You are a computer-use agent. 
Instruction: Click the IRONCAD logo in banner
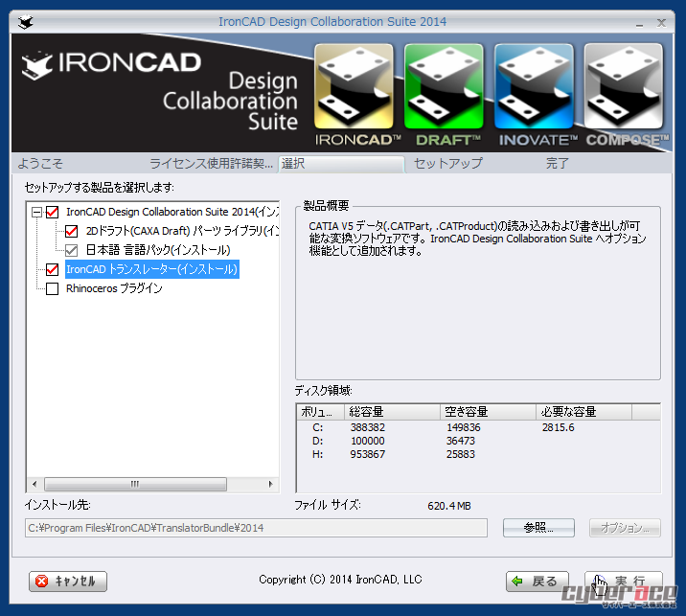[111, 64]
